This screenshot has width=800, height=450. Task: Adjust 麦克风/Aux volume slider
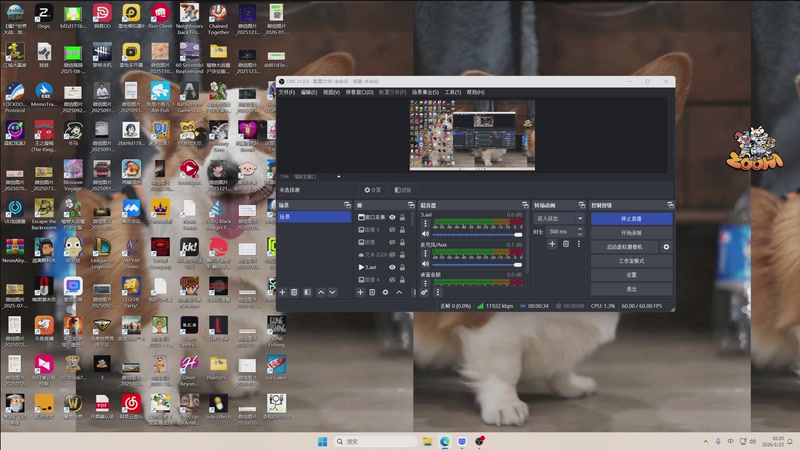point(477,264)
